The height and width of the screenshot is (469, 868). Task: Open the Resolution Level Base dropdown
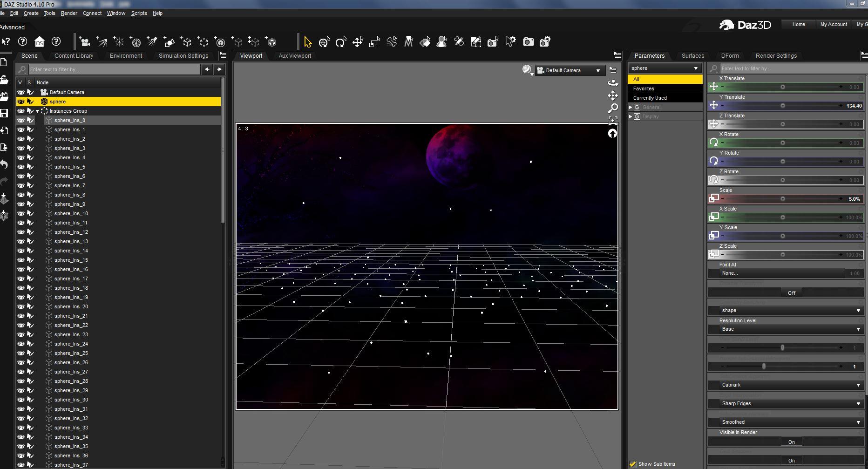coord(786,329)
